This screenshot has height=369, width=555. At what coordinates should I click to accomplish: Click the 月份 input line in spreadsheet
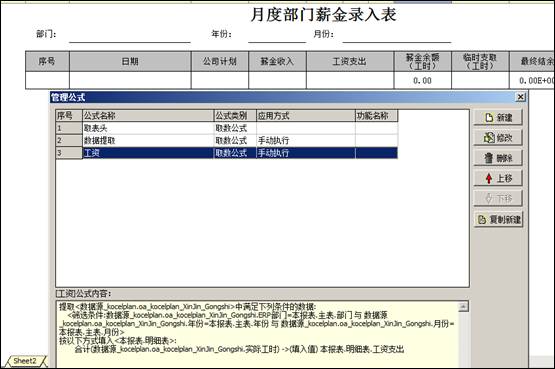tap(396, 35)
